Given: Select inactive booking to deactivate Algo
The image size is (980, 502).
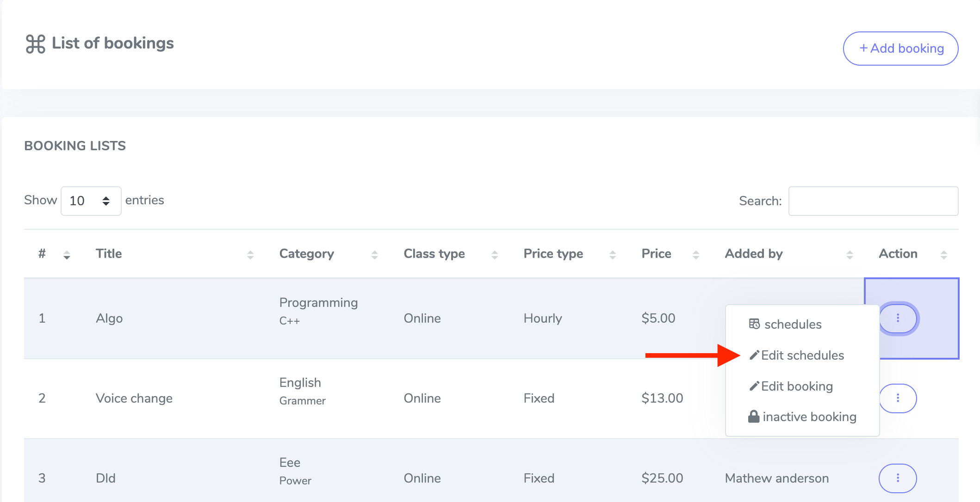Looking at the screenshot, I should [810, 416].
